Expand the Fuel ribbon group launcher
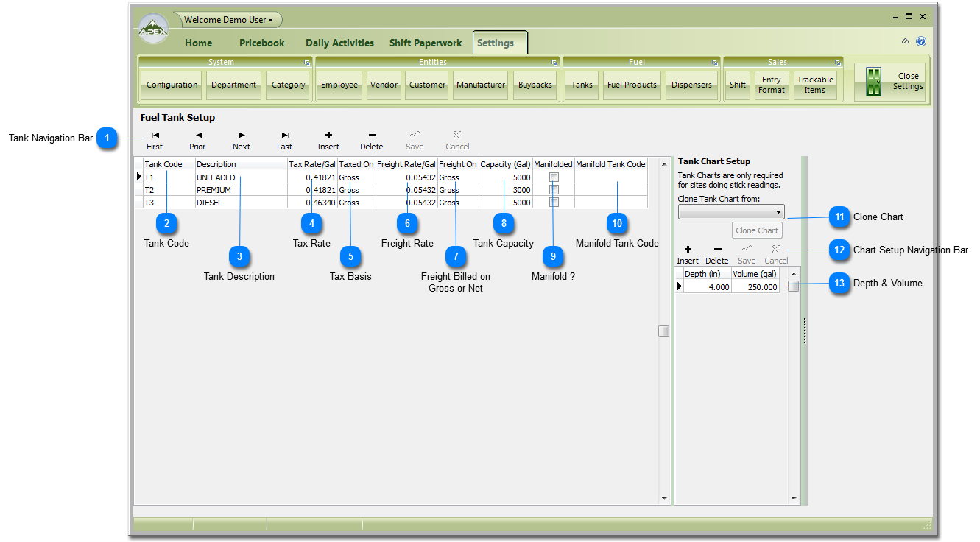The width and height of the screenshot is (980, 542). (715, 63)
